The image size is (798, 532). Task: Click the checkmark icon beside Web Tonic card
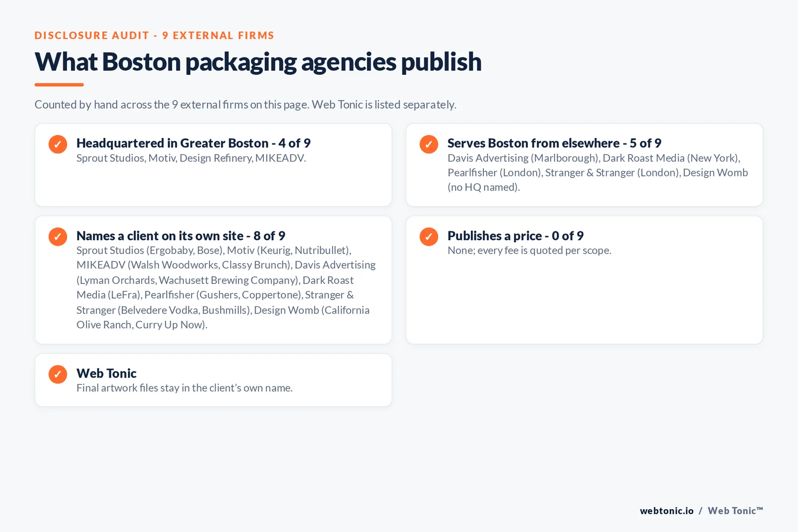(58, 374)
